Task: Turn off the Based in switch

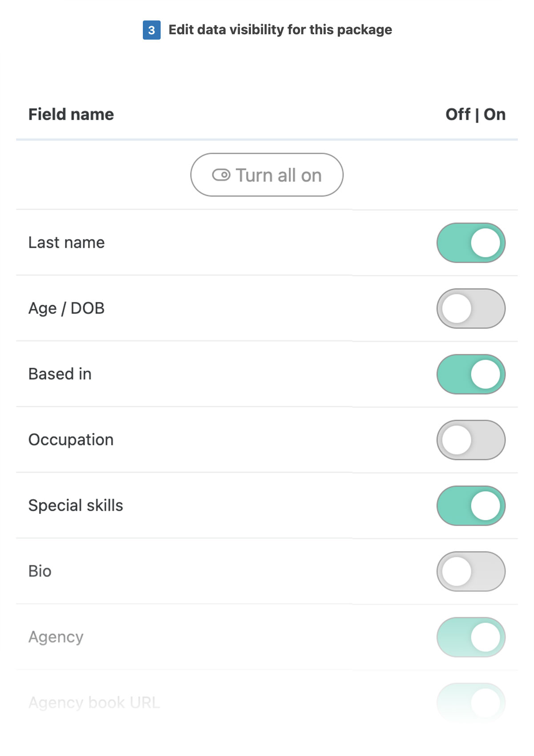Action: (x=471, y=374)
